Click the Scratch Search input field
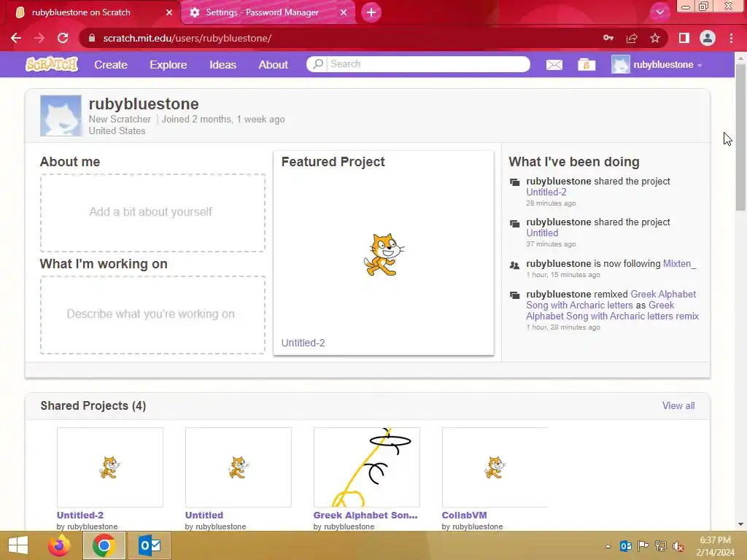The image size is (747, 560). [427, 64]
